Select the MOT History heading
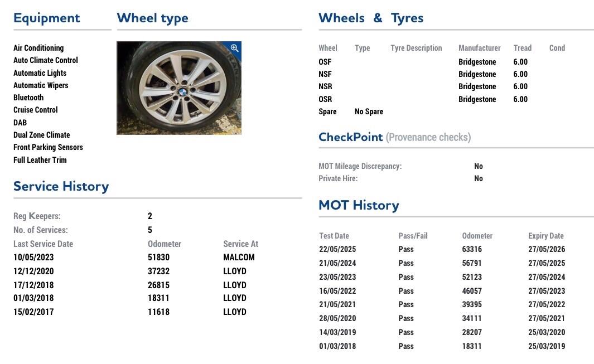The height and width of the screenshot is (364, 594). [359, 205]
